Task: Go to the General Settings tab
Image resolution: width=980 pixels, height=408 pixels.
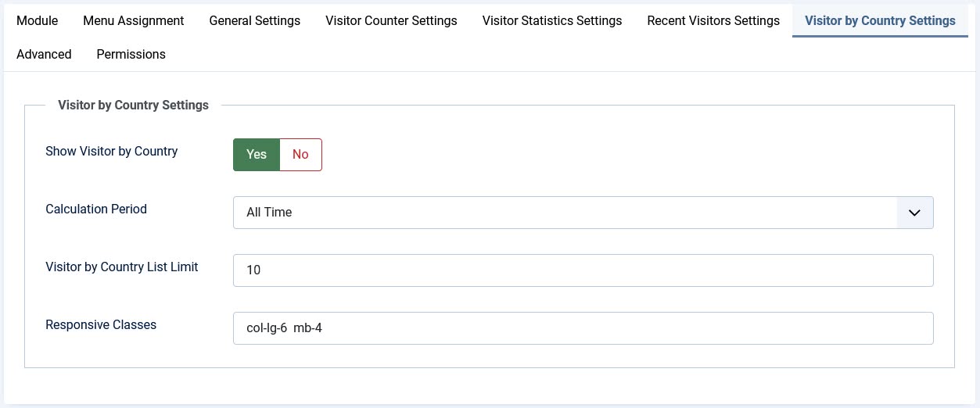Action: click(x=255, y=21)
